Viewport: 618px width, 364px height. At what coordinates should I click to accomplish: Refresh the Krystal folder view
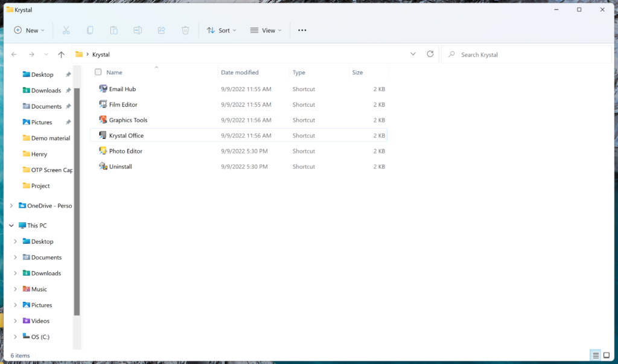coord(430,54)
